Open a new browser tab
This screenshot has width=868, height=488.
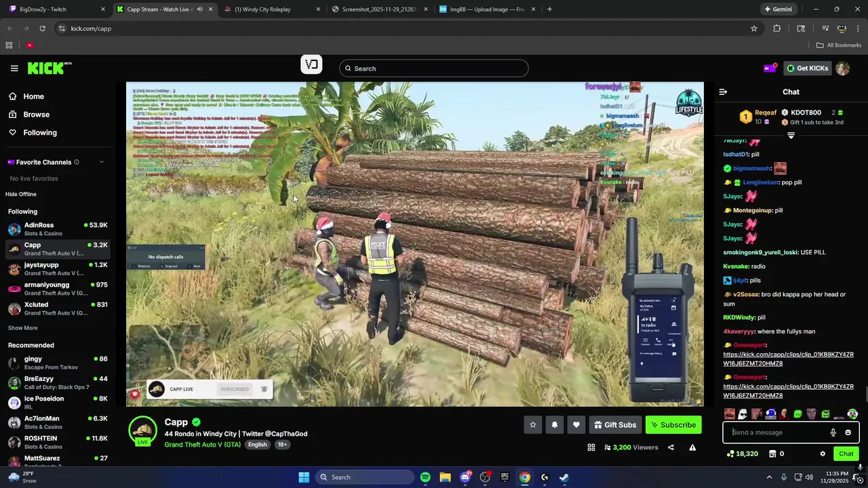549,9
